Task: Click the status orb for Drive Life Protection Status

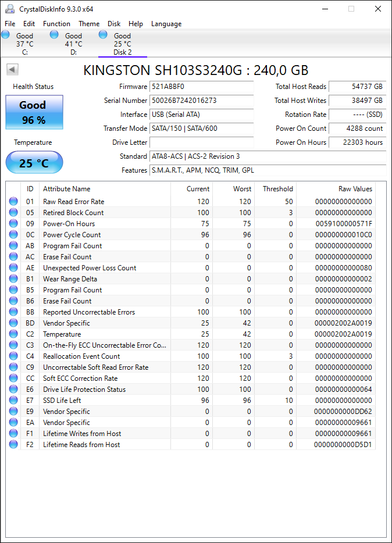Action: tap(13, 390)
